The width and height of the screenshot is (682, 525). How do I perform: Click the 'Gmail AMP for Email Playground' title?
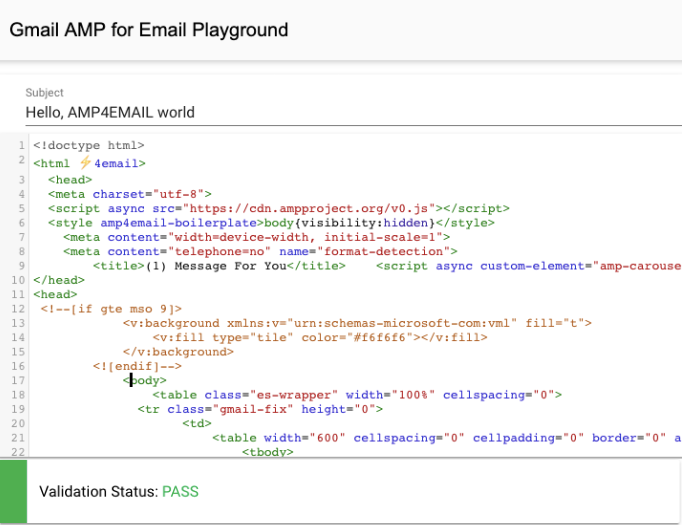[149, 30]
